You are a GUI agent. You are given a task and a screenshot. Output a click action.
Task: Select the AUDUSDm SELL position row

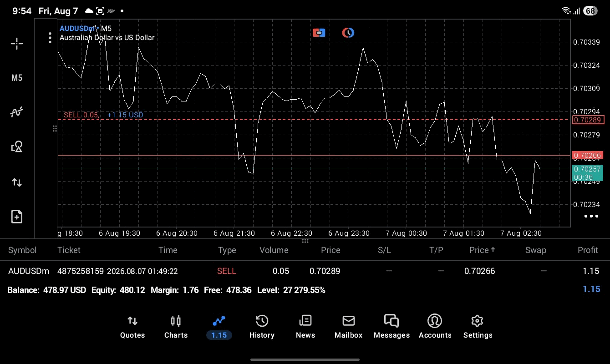pyautogui.click(x=305, y=271)
